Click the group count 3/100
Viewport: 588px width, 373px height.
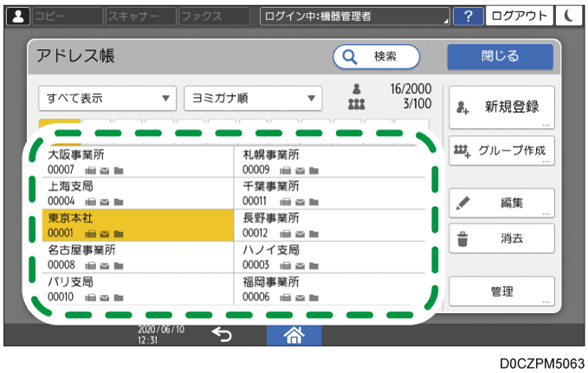(417, 104)
